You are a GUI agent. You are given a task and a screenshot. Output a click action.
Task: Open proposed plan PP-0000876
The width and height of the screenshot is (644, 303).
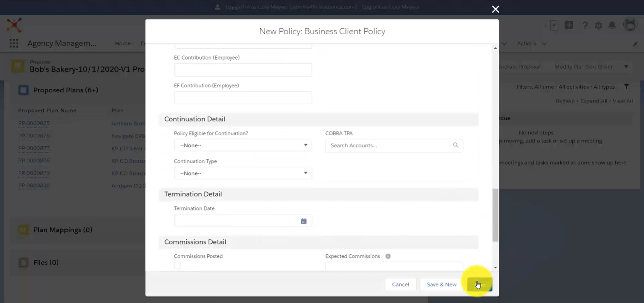pyautogui.click(x=34, y=136)
